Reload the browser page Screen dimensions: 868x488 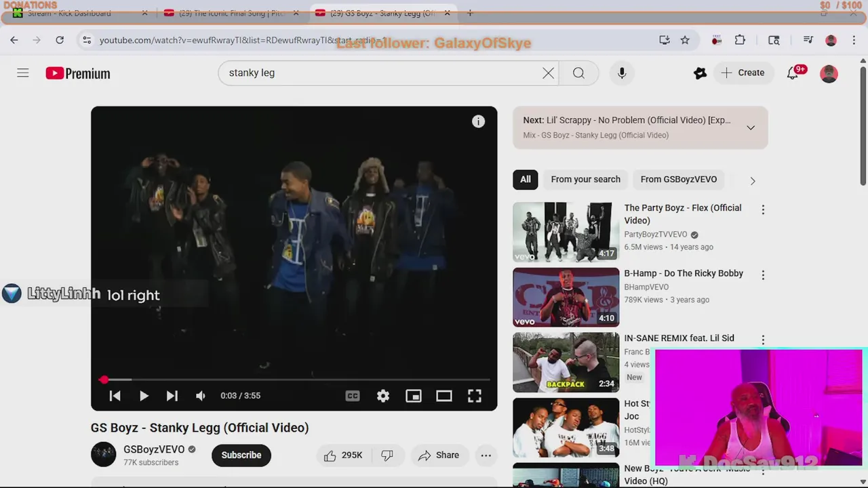[60, 40]
